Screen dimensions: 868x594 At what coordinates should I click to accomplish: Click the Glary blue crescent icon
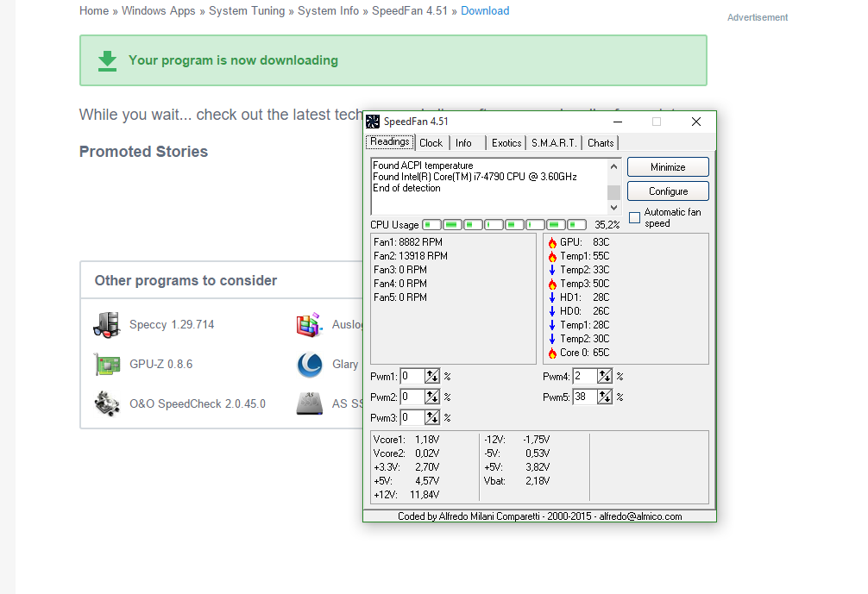click(x=310, y=365)
